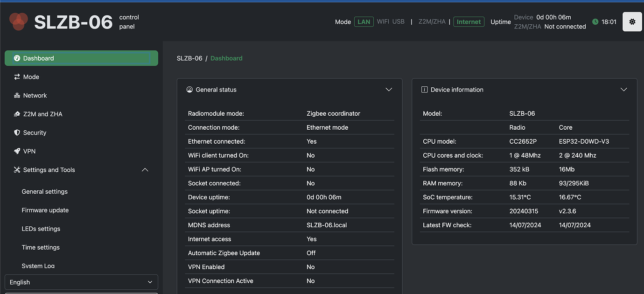Click the SLZB-06 red circles logo

coord(19,21)
